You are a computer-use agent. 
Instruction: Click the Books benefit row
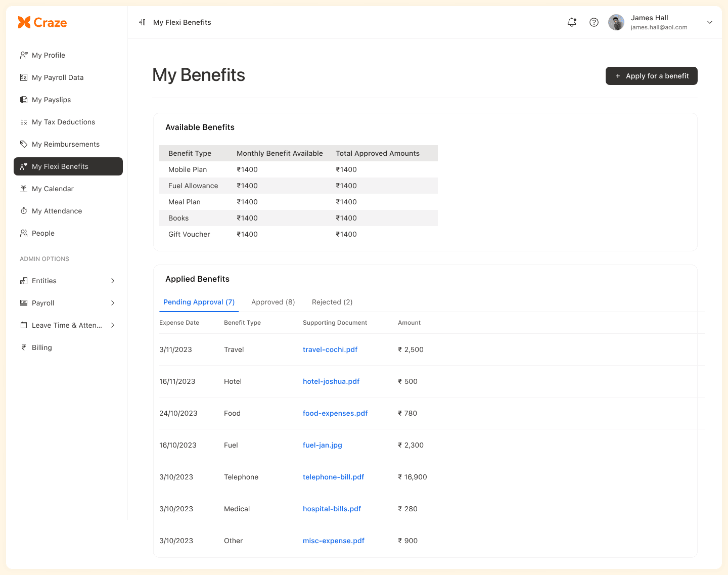(x=298, y=218)
